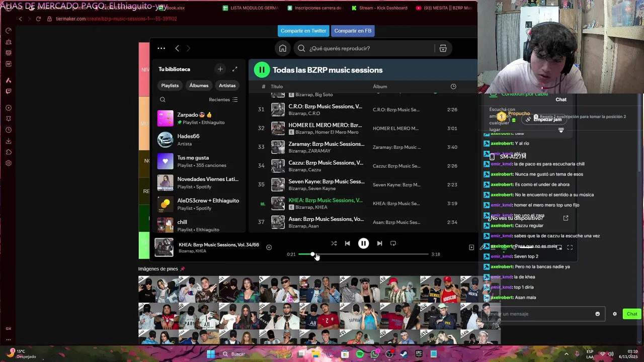Screen dimensions: 644x362
Task: Sort tracks by Título column
Action: 277,86
